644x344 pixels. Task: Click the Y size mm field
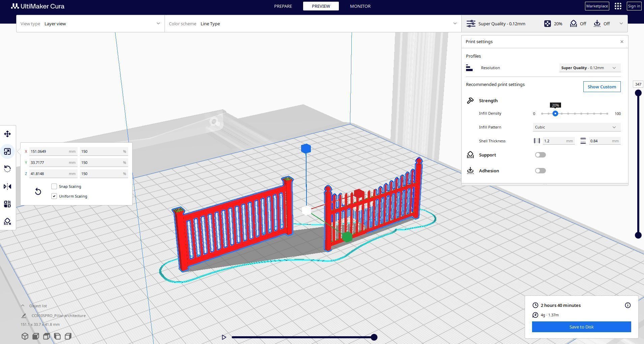pyautogui.click(x=53, y=163)
